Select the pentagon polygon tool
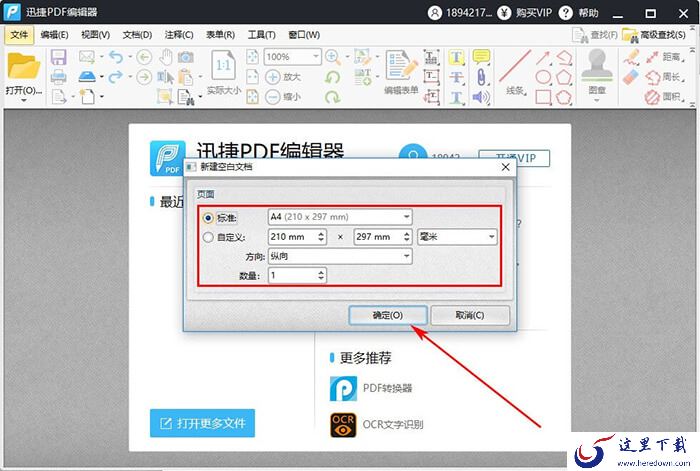 563,77
